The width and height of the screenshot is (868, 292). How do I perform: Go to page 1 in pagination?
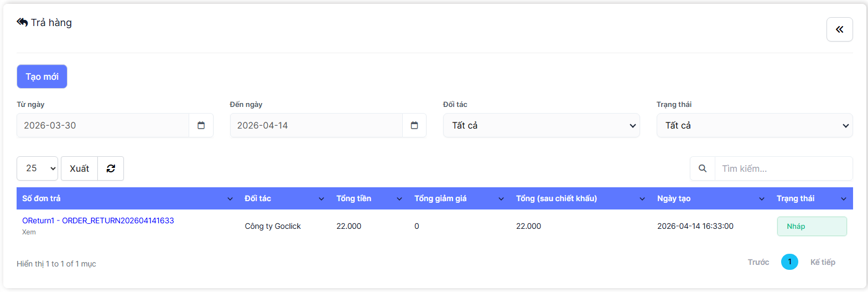tap(789, 262)
